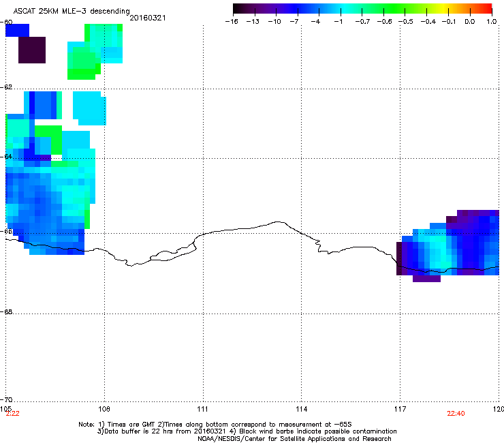The width and height of the screenshot is (504, 443).
Task: Click the date label 20160321
Action: pos(148,18)
